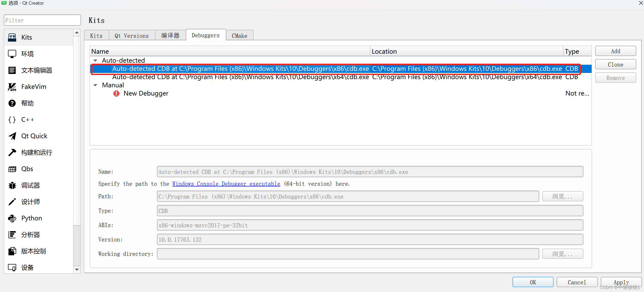Switch to the CMake tab

239,36
